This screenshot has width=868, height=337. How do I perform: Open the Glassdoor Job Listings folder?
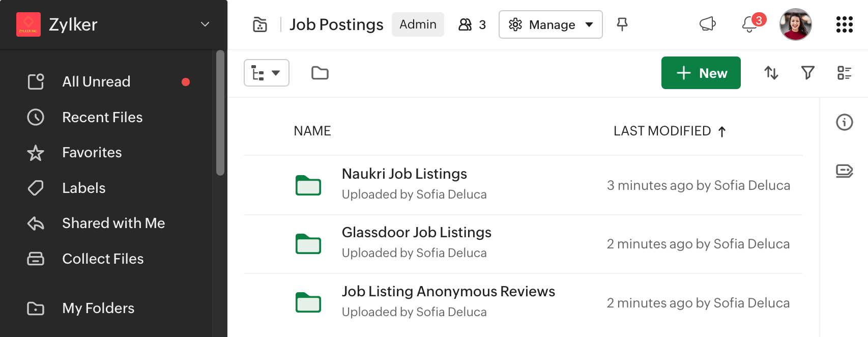pyautogui.click(x=416, y=233)
